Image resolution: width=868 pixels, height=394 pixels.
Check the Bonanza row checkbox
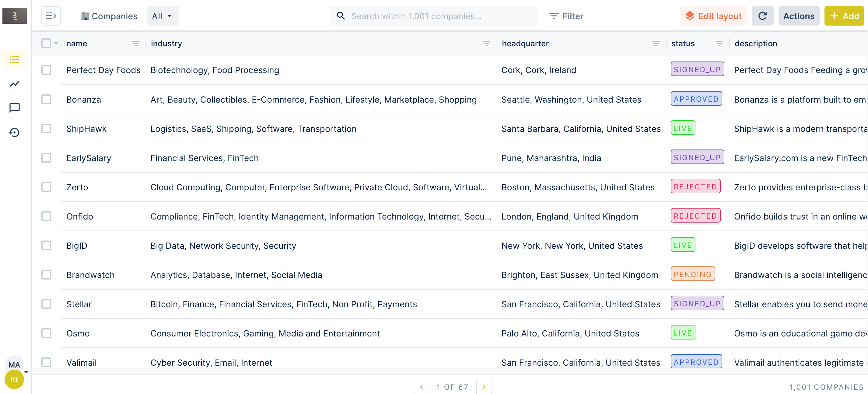point(46,100)
